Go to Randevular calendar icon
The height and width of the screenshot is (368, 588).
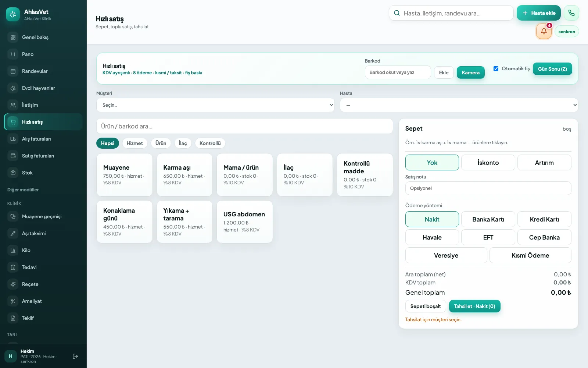pyautogui.click(x=13, y=71)
